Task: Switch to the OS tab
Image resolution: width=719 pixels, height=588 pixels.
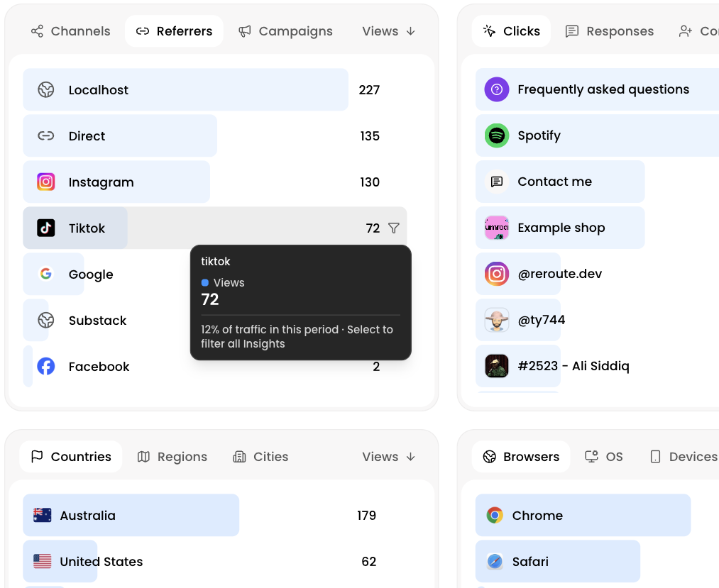Action: click(x=604, y=457)
